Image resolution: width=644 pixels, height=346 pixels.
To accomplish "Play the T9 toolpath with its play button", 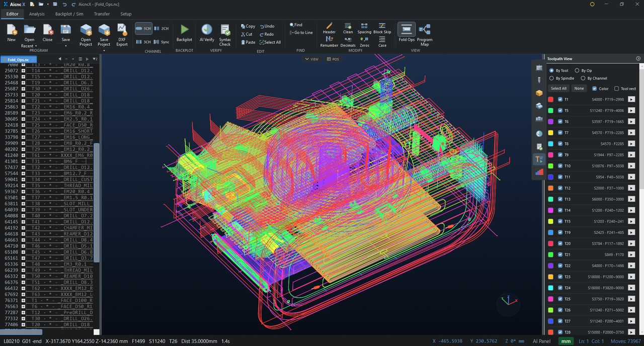I will click(x=631, y=155).
